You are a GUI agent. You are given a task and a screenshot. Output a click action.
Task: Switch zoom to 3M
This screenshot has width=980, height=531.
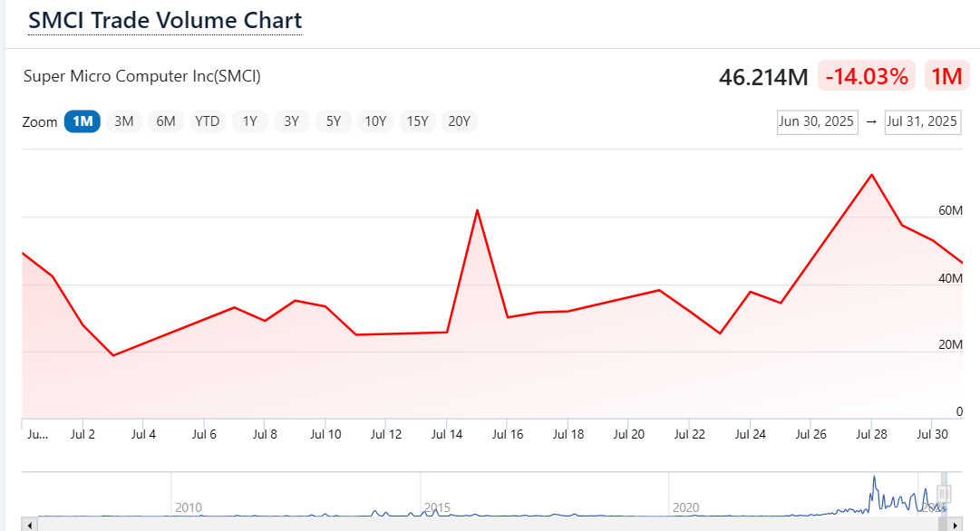124,121
